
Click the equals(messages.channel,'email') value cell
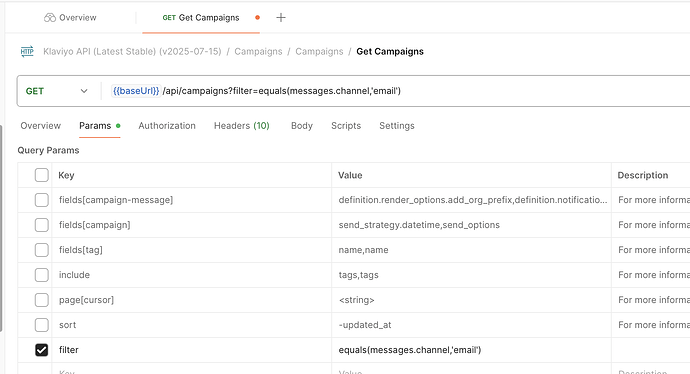coord(471,350)
